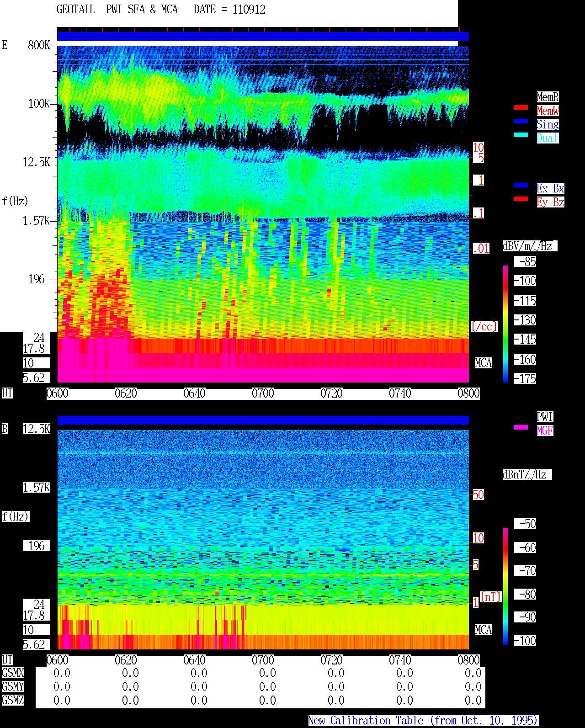
Task: Click the New Calibration Table link
Action: coord(423,720)
